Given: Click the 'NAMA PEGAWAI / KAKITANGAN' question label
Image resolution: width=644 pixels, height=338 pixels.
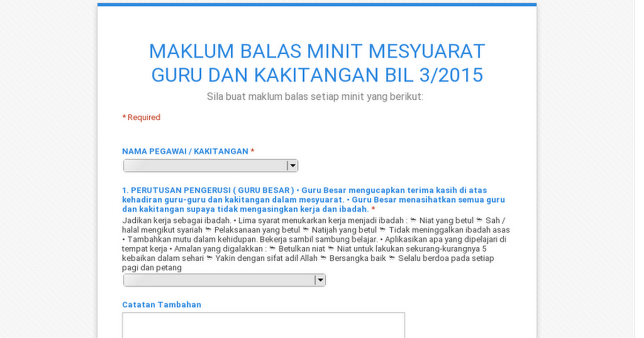Looking at the screenshot, I should click(x=188, y=151).
